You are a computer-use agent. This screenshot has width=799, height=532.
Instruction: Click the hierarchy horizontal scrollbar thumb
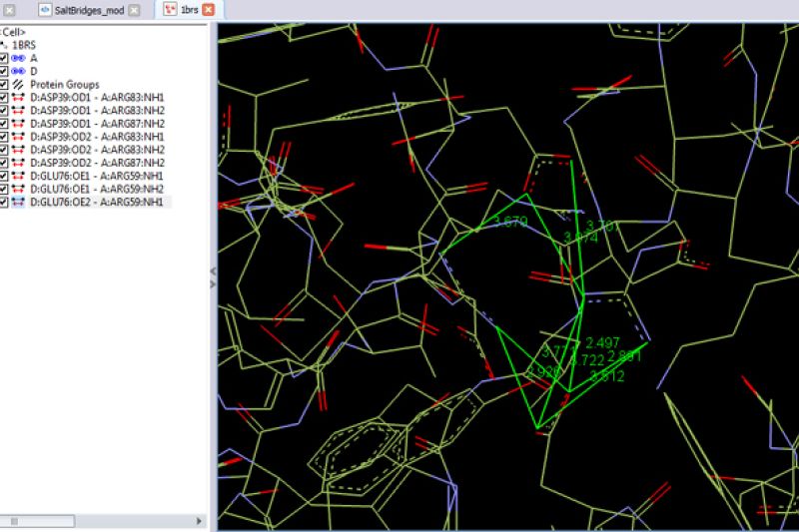tap(38, 521)
